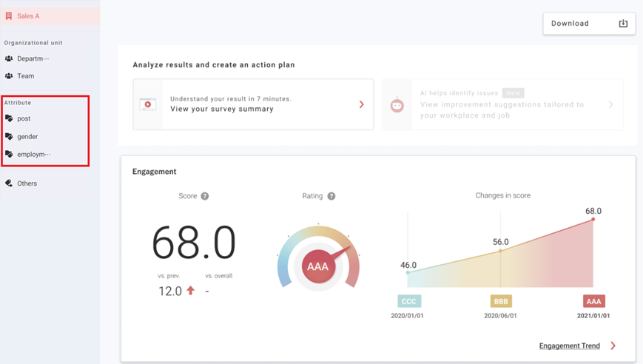
Task: Click the 56.0 data point on chart
Action: pyautogui.click(x=500, y=251)
